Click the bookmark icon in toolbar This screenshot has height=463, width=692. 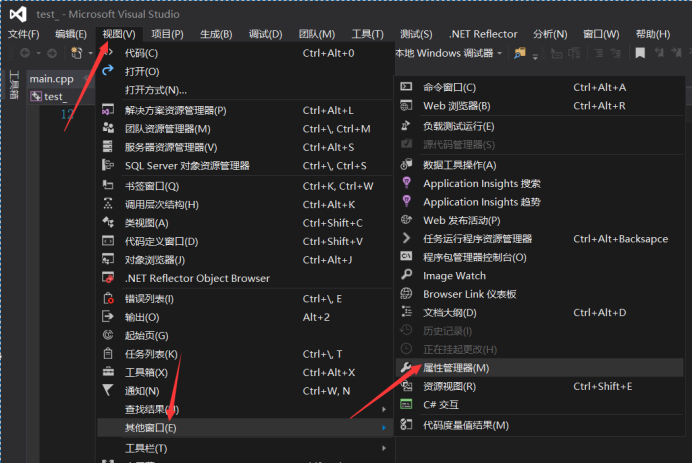tap(640, 53)
